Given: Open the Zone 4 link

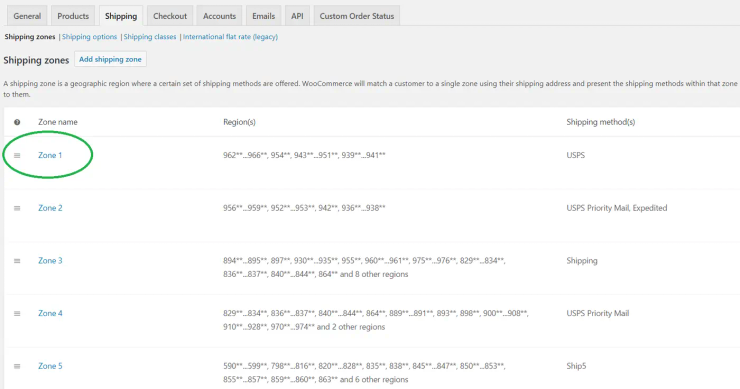Looking at the screenshot, I should click(x=50, y=313).
